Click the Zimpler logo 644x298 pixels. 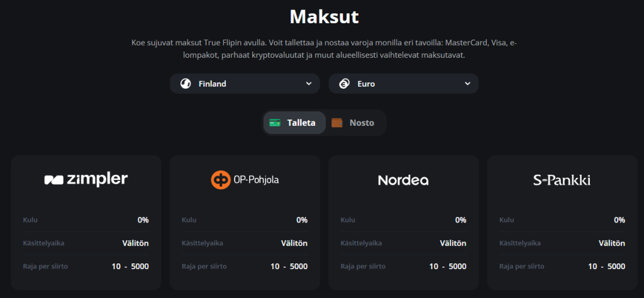[86, 180]
